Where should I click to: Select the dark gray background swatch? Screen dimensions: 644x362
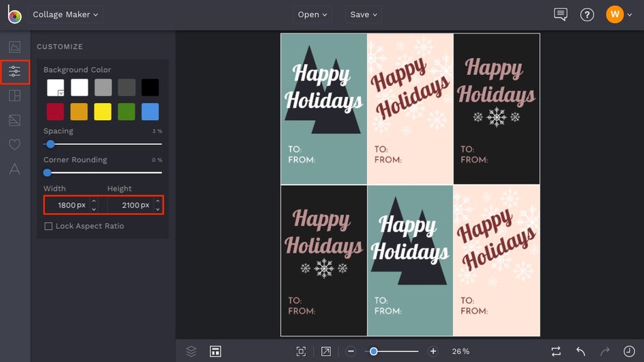(x=126, y=87)
